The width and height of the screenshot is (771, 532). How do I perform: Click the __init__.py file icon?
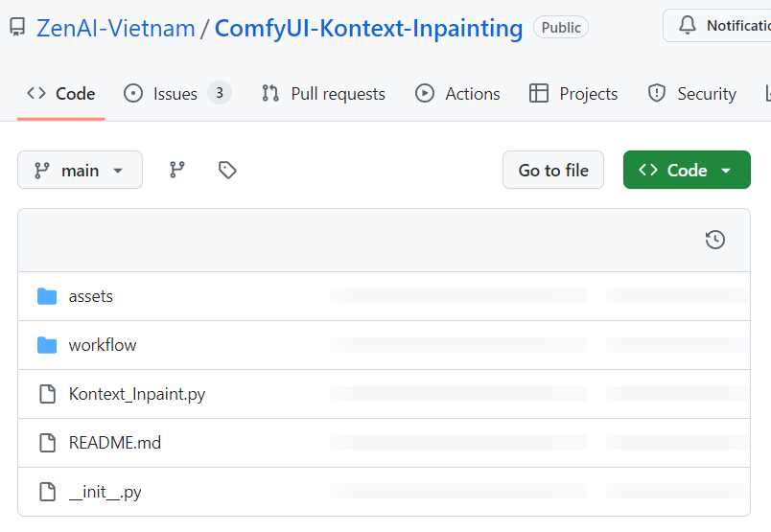click(x=47, y=492)
